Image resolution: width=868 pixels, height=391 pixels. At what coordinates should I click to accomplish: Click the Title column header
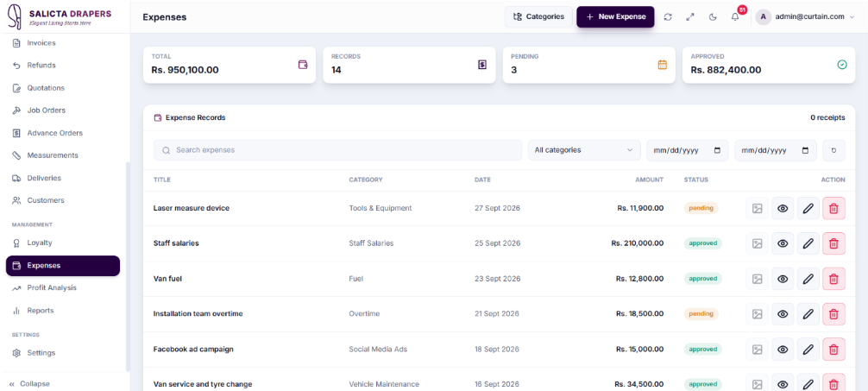point(161,180)
